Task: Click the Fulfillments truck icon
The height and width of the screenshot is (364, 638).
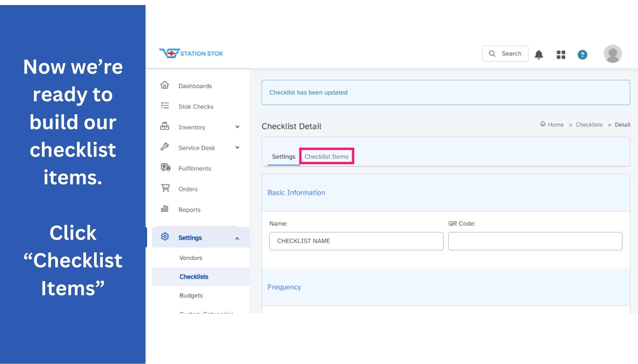Action: (x=165, y=168)
